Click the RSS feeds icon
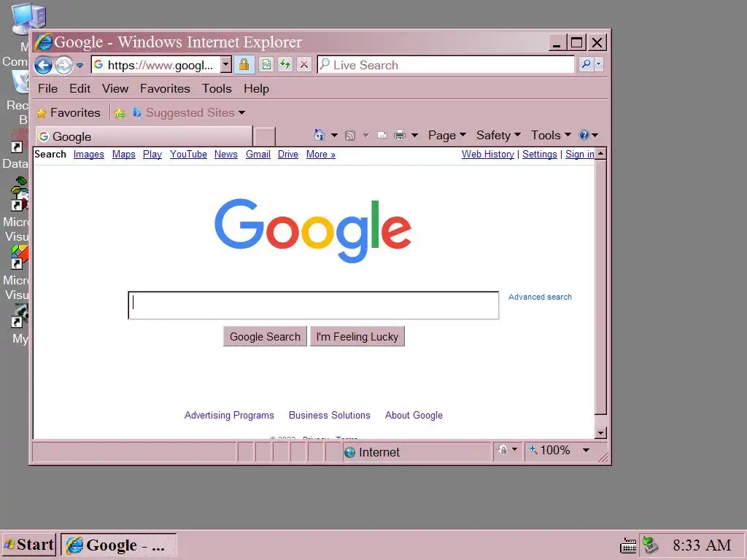The image size is (747, 560). coord(350,136)
